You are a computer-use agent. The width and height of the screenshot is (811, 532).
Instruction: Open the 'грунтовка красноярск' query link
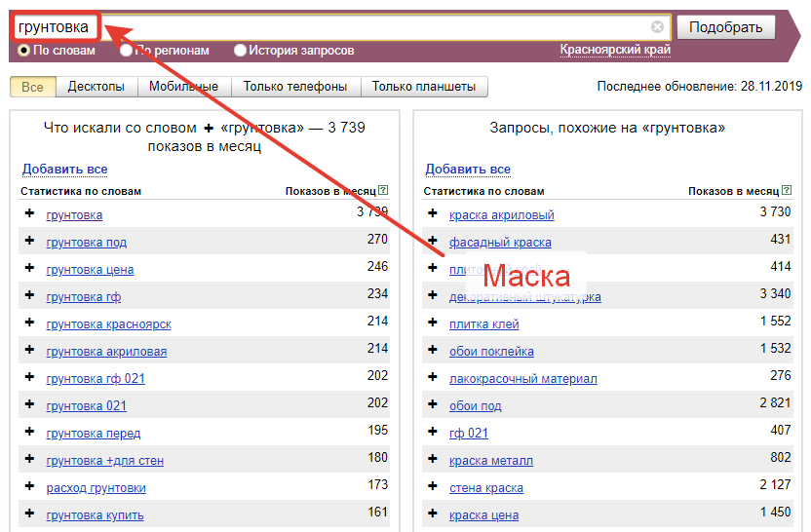point(108,324)
